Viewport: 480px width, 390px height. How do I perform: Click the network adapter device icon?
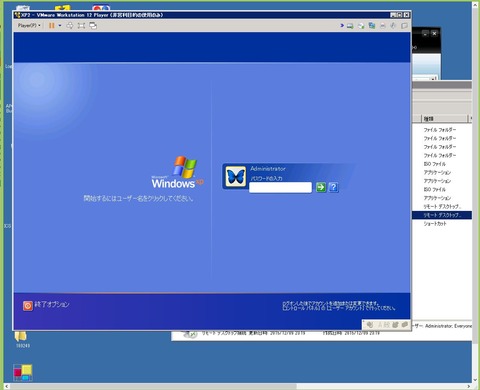372,26
